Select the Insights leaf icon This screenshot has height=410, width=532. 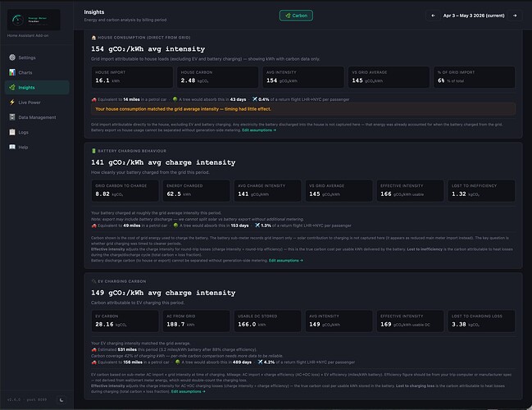[12, 87]
